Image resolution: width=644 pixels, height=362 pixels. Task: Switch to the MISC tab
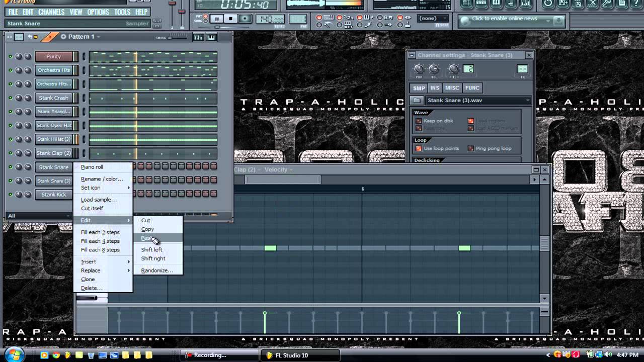(x=452, y=88)
